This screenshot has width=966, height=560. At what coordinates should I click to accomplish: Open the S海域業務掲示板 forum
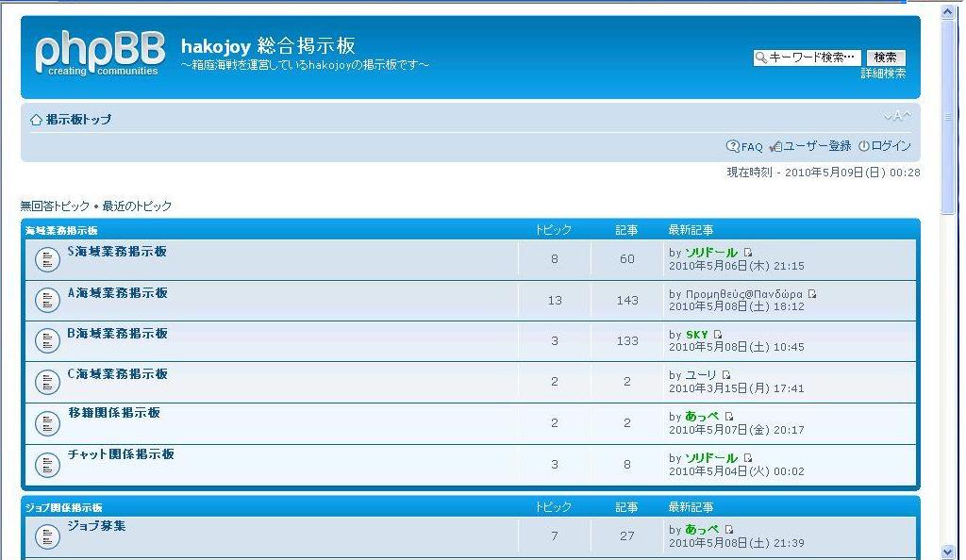[x=117, y=251]
